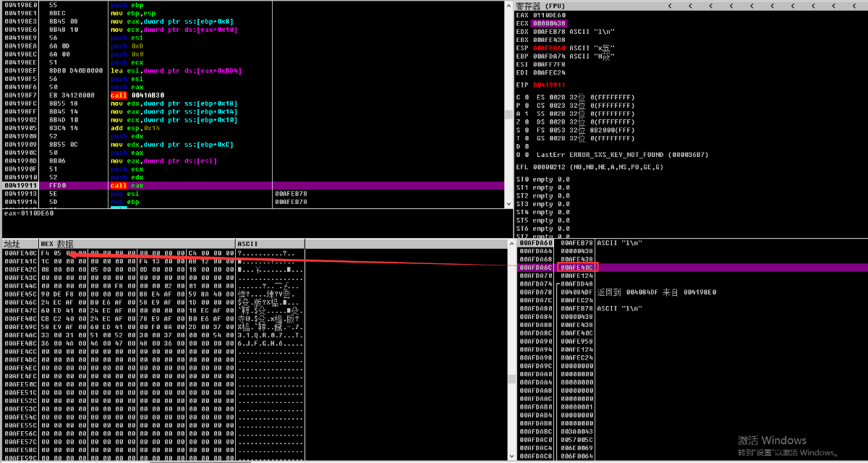868x463 pixels.
Task: Select stack row at address 00AFDA90
Action: click(x=693, y=341)
